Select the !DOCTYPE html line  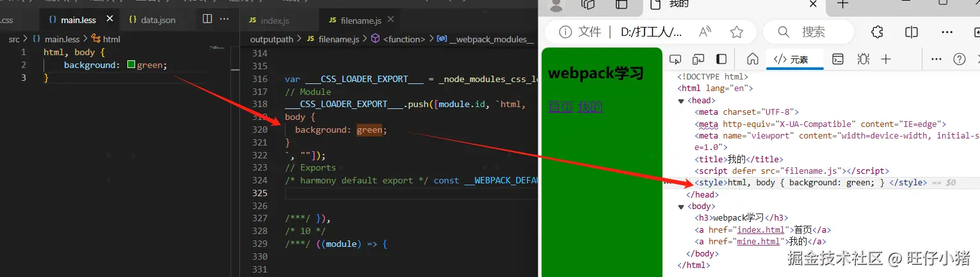(713, 77)
